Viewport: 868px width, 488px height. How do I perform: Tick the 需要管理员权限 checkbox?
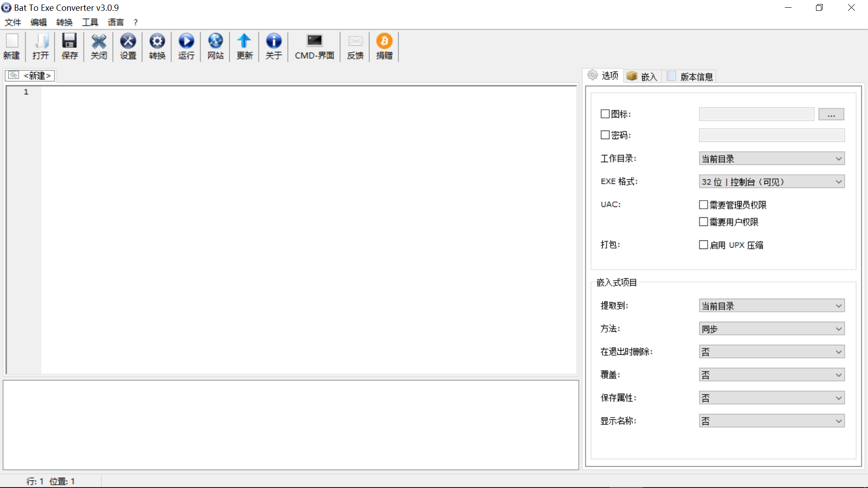703,205
